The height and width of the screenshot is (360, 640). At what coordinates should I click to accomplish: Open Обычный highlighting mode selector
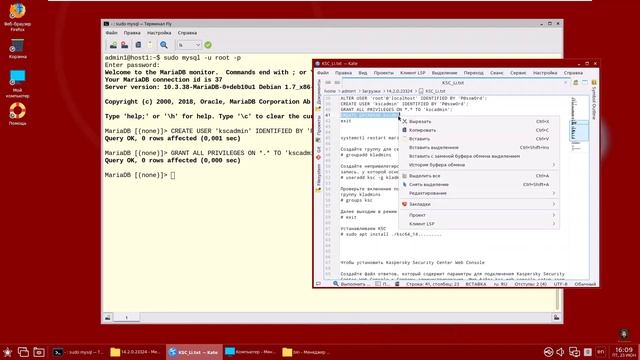[x=585, y=284]
